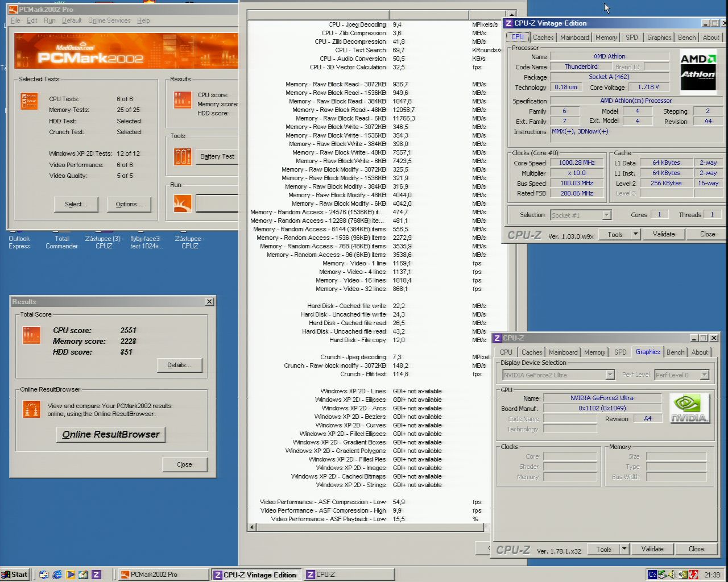Click the Select... button
The width and height of the screenshot is (728, 582).
click(76, 204)
